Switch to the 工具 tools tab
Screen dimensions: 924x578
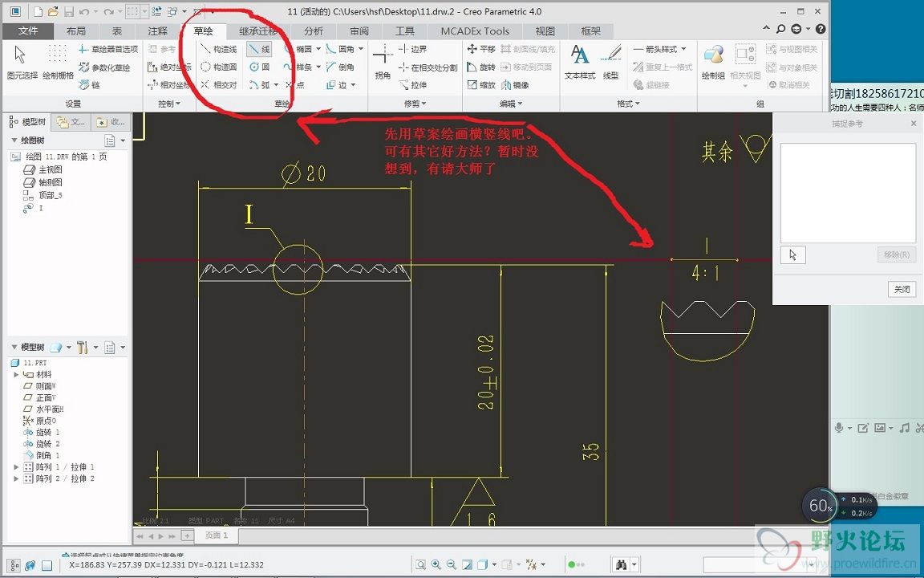tap(405, 31)
